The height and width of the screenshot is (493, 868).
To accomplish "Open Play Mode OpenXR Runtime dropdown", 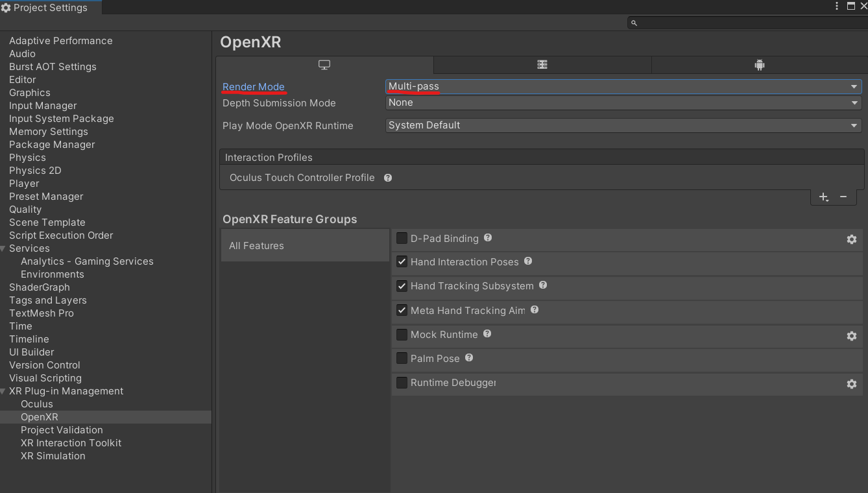I will coord(623,125).
